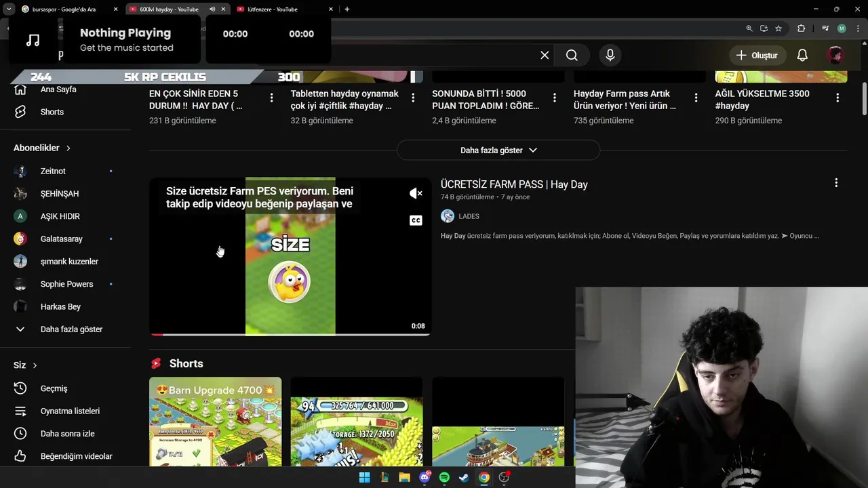The width and height of the screenshot is (868, 488).
Task: Open Sophie Powers channel subscription
Action: point(65,284)
